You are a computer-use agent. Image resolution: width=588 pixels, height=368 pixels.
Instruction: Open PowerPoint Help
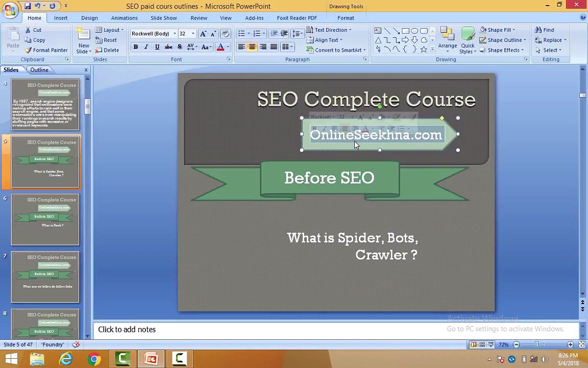tap(582, 17)
